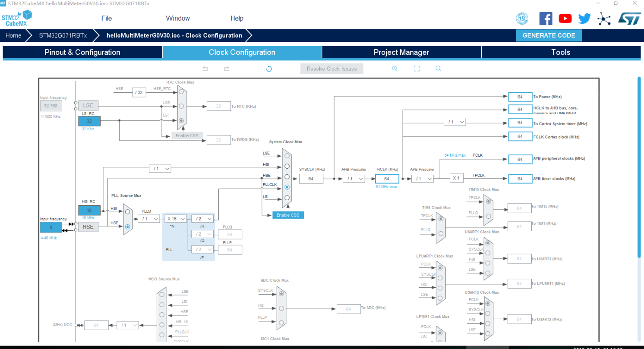
Task: Select PLLQ in TIM1 Clock Mux
Action: click(440, 233)
